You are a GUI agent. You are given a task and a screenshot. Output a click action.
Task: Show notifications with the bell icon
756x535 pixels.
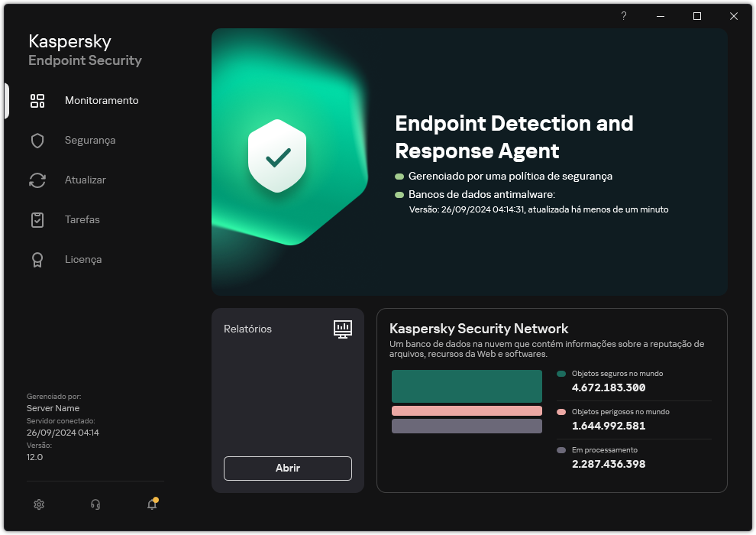tap(152, 504)
